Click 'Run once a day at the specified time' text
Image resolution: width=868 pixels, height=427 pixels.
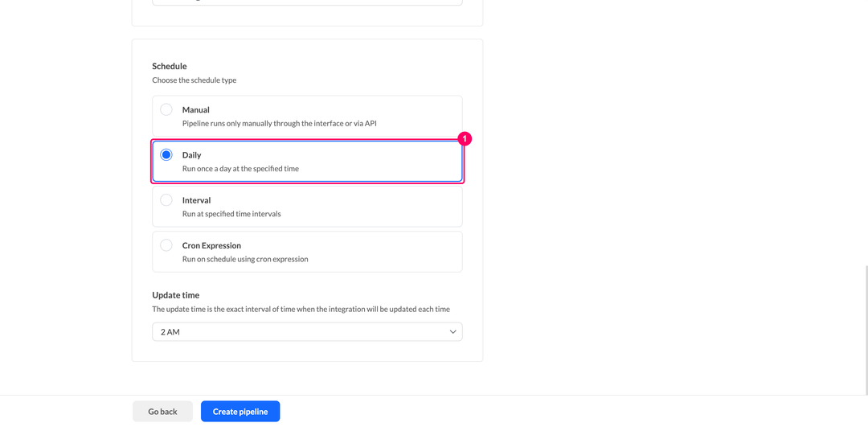pyautogui.click(x=241, y=168)
